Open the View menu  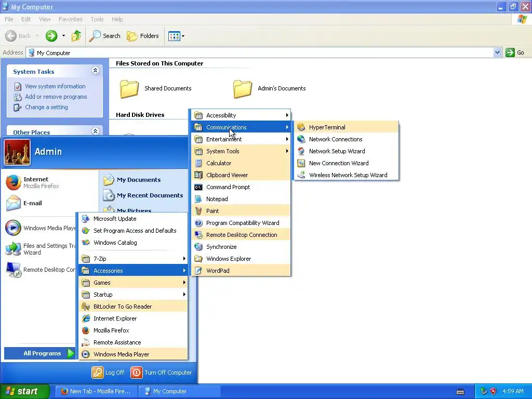coord(45,19)
